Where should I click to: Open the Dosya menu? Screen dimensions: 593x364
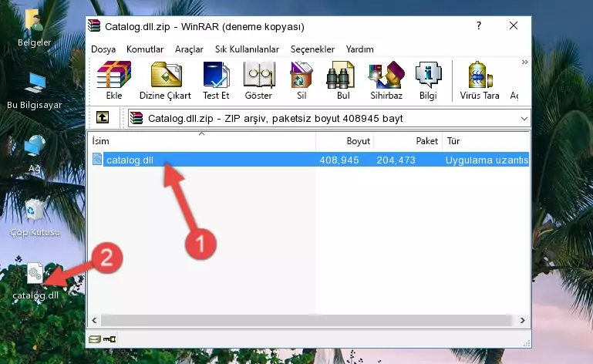tap(103, 49)
